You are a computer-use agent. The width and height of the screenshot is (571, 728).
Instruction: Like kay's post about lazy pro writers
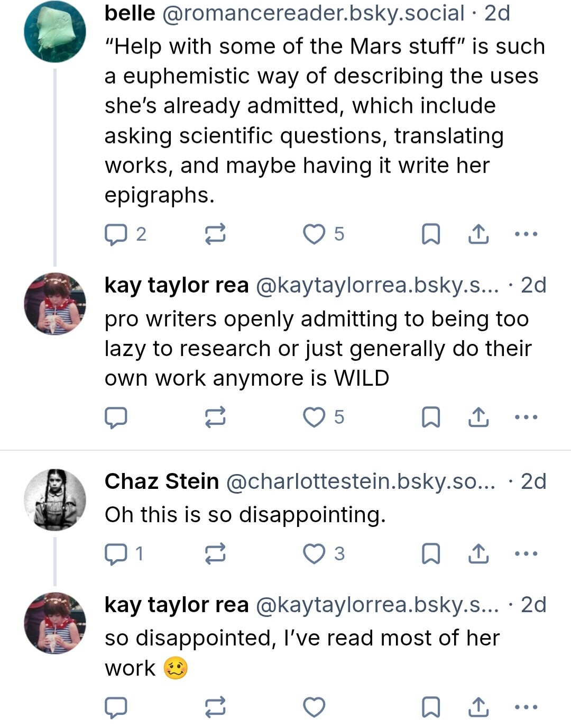[314, 417]
